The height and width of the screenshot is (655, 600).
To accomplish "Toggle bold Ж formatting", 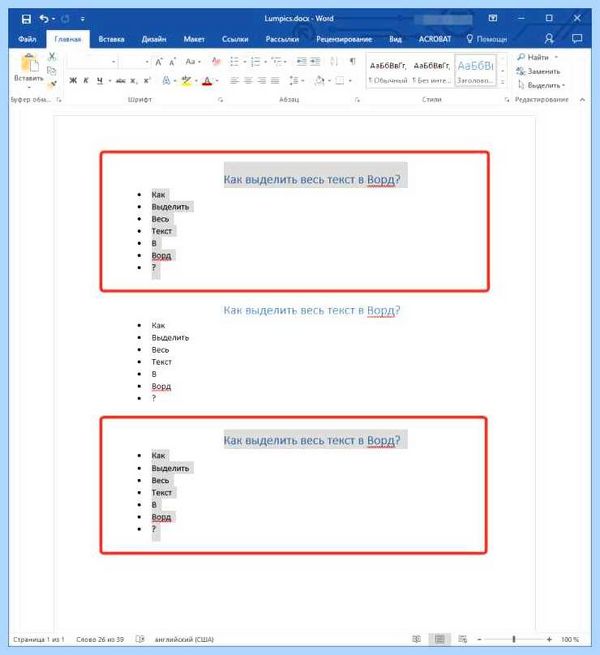I will click(73, 81).
